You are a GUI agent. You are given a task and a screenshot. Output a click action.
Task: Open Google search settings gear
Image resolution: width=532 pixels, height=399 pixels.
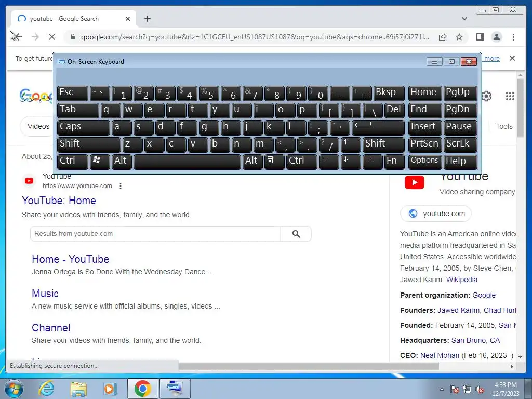tap(487, 96)
